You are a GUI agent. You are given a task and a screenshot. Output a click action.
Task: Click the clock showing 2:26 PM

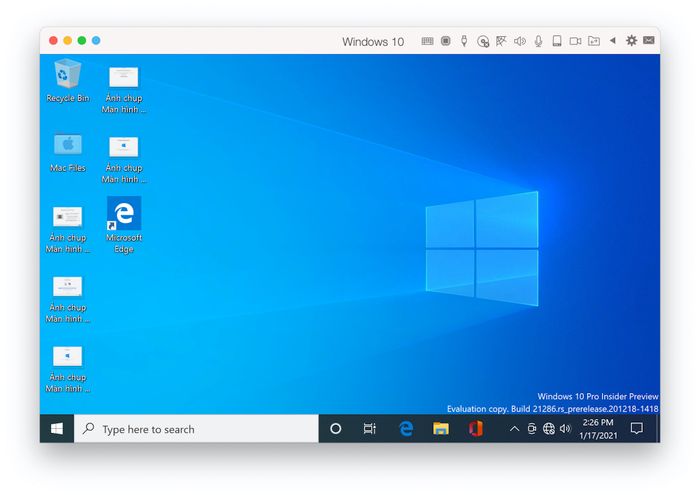tap(597, 429)
